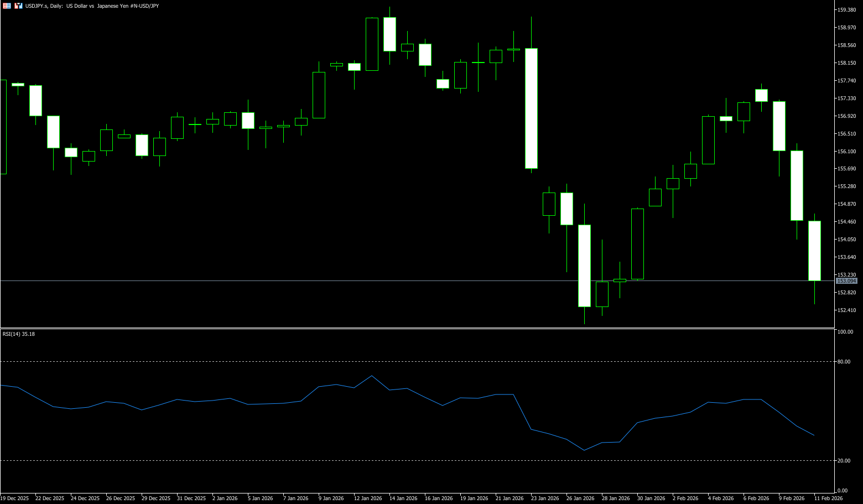The image size is (863, 504).
Task: Click the 156.100 price scale label
Action: pos(847,152)
